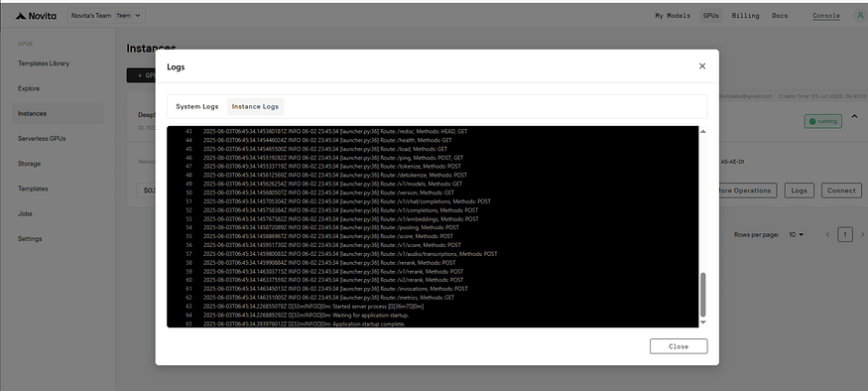Click log line 50 /version route
Viewport: 868px width, 391px height.
click(x=328, y=193)
